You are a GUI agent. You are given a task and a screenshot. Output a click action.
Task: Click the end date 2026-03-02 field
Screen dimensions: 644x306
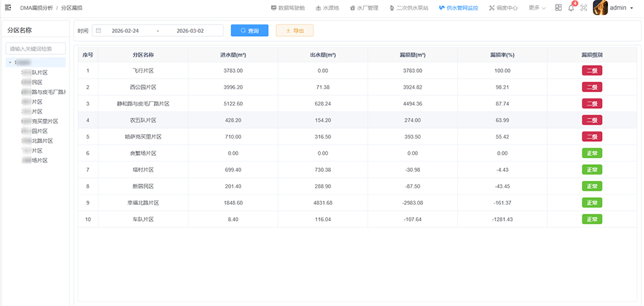click(190, 30)
